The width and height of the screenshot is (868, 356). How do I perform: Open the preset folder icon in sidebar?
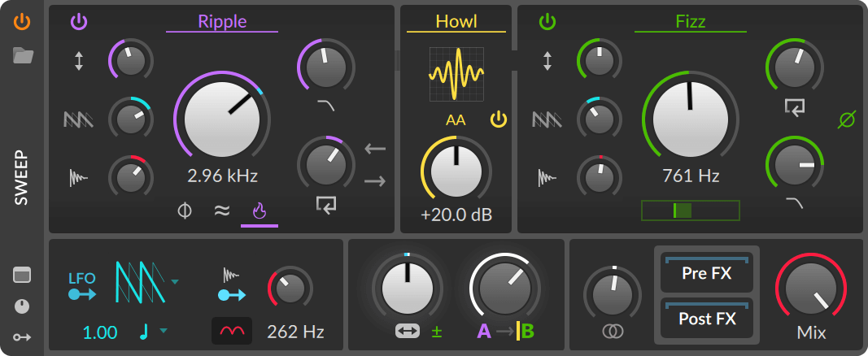(23, 55)
